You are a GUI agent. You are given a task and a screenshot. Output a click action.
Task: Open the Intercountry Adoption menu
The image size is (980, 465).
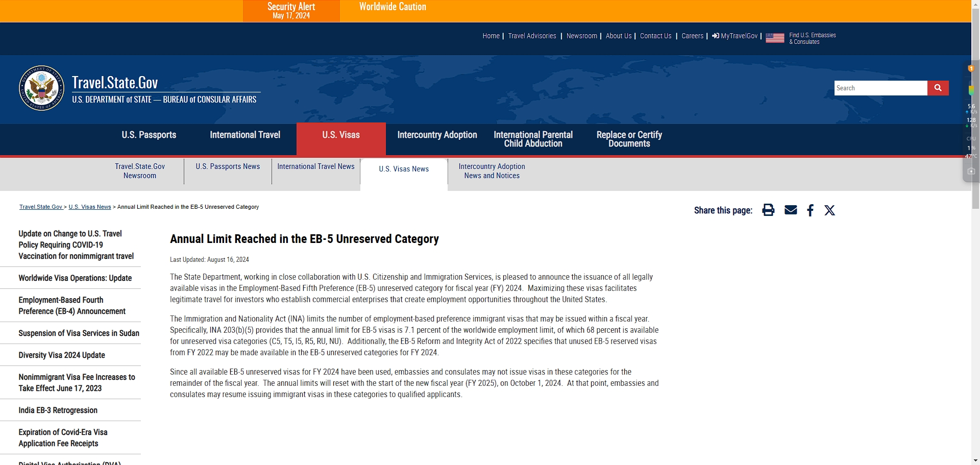[x=437, y=135]
